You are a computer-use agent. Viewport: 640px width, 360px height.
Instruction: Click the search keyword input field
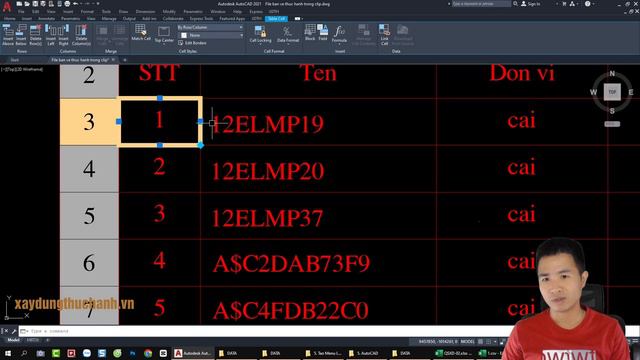(481, 4)
